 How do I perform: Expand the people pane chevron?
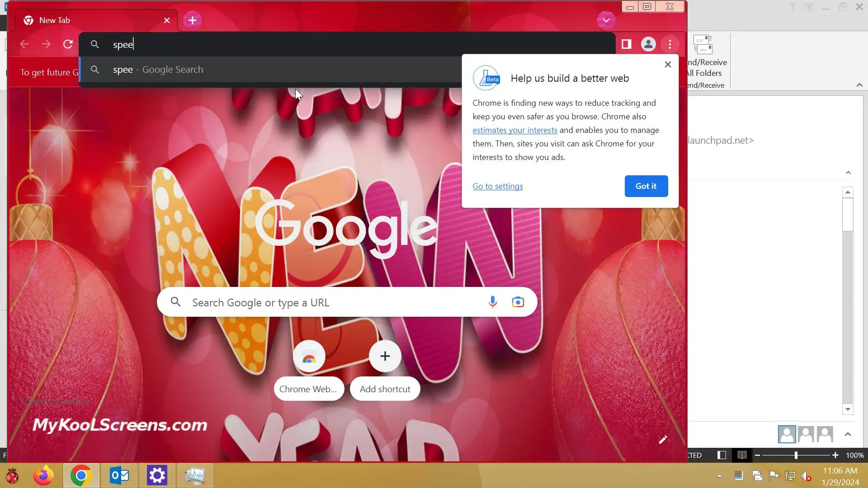[848, 434]
